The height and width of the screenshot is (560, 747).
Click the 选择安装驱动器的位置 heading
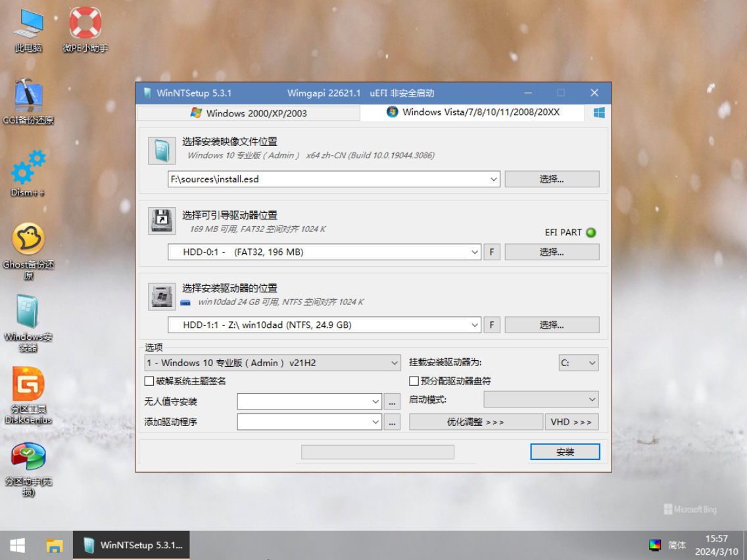(229, 288)
